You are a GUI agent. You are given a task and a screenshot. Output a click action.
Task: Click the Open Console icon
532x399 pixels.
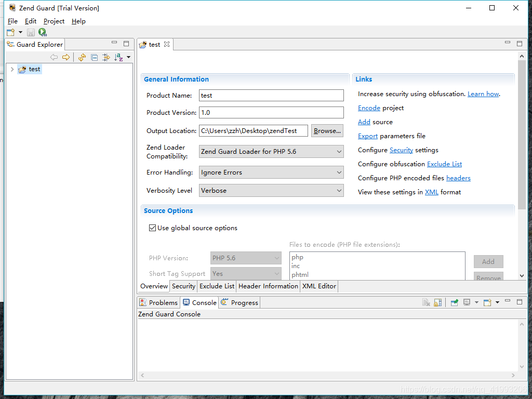click(x=487, y=302)
